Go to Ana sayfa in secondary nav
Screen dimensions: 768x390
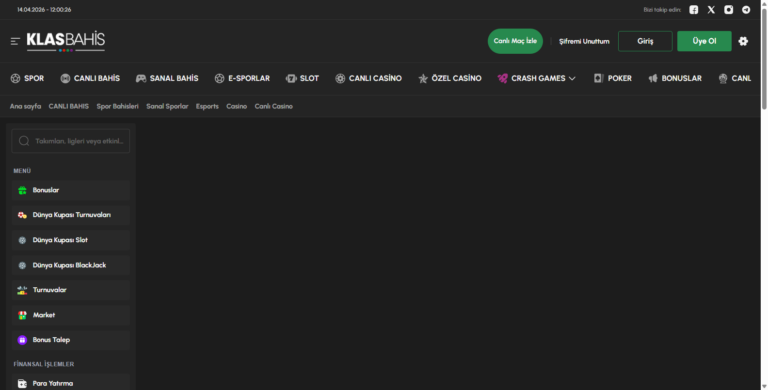[x=25, y=106]
